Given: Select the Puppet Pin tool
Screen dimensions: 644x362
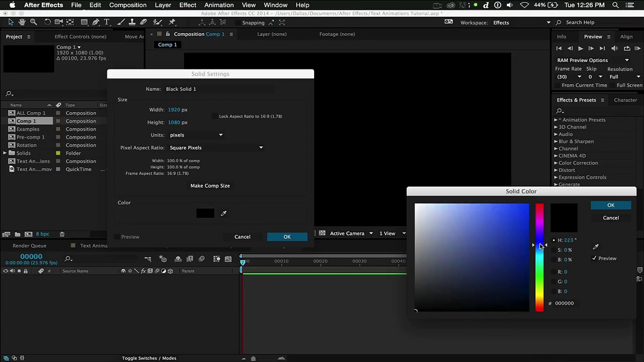Looking at the screenshot, I should tap(172, 22).
